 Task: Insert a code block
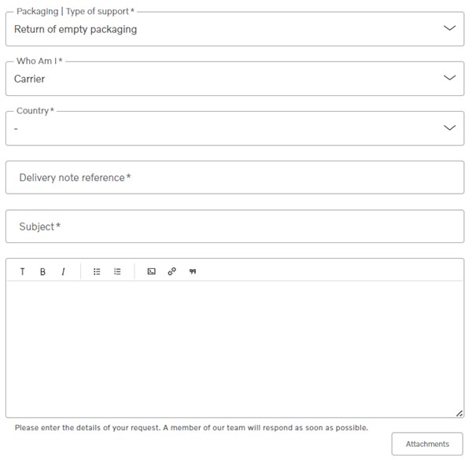(152, 271)
